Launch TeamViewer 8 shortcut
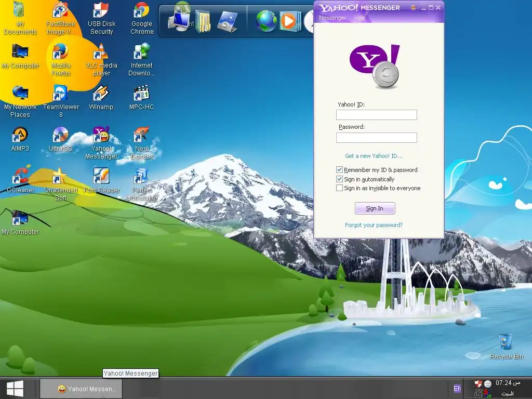 [60, 101]
